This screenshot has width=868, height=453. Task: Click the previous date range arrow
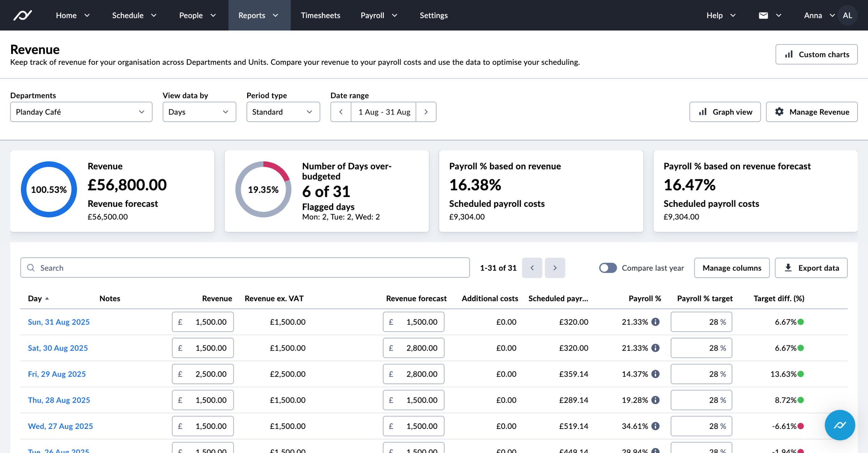coord(340,112)
